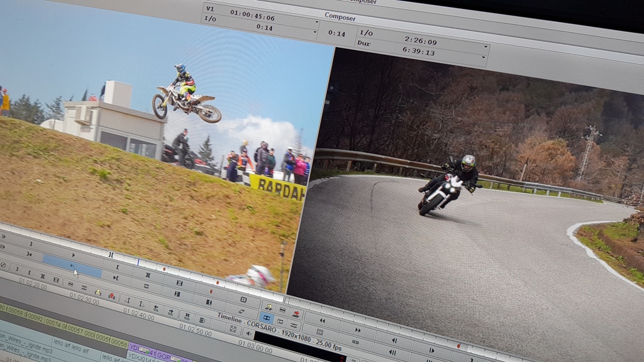Click Rewind under the record monitor
Viewport: 644px width, 362px height.
323,321
